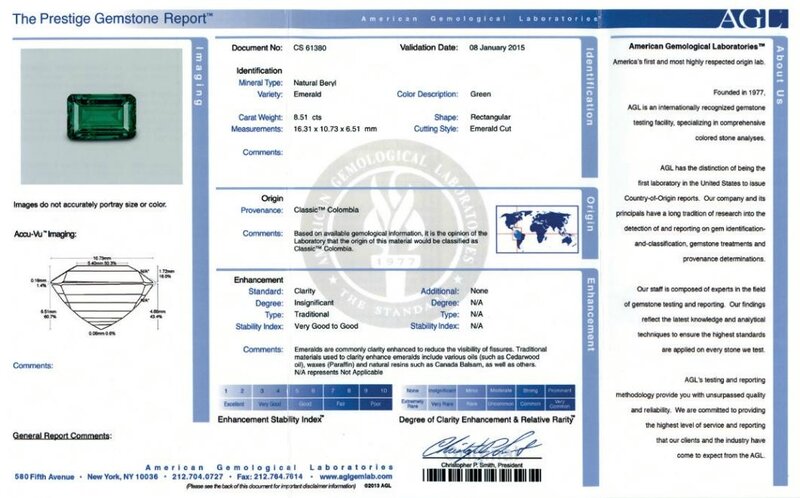
Task: Select shape value 'Rectangular'
Action: click(490, 117)
